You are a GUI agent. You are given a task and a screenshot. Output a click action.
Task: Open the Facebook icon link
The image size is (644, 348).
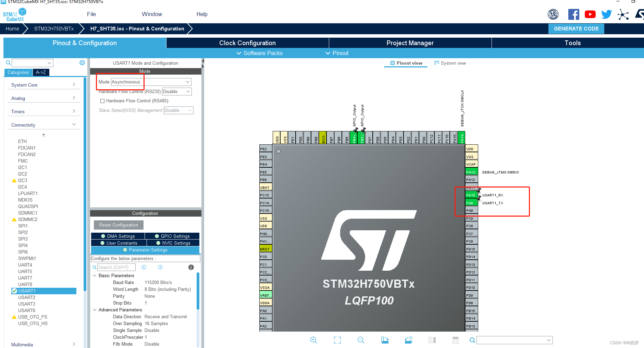coord(574,14)
